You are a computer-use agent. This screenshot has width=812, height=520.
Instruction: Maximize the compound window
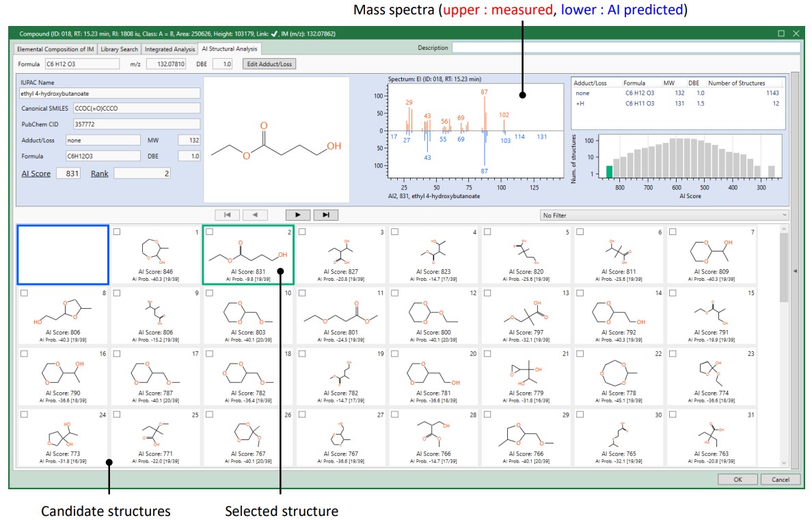point(781,33)
